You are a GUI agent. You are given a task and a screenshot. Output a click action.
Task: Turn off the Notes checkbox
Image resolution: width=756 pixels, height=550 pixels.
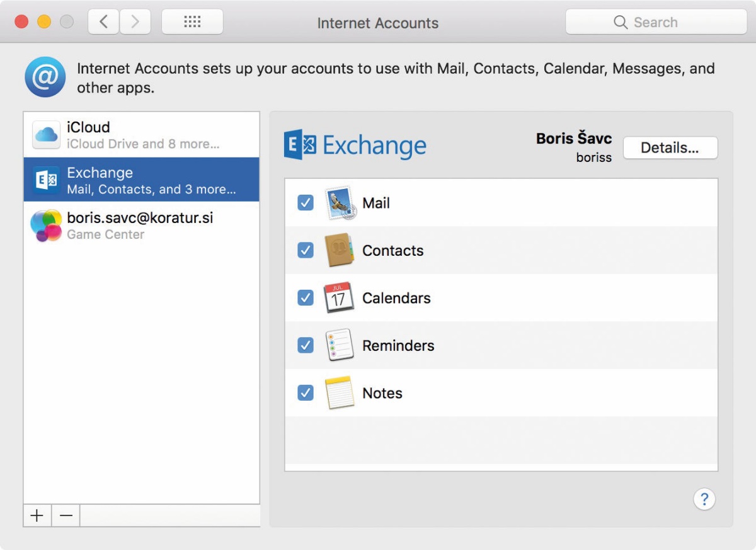tap(306, 393)
